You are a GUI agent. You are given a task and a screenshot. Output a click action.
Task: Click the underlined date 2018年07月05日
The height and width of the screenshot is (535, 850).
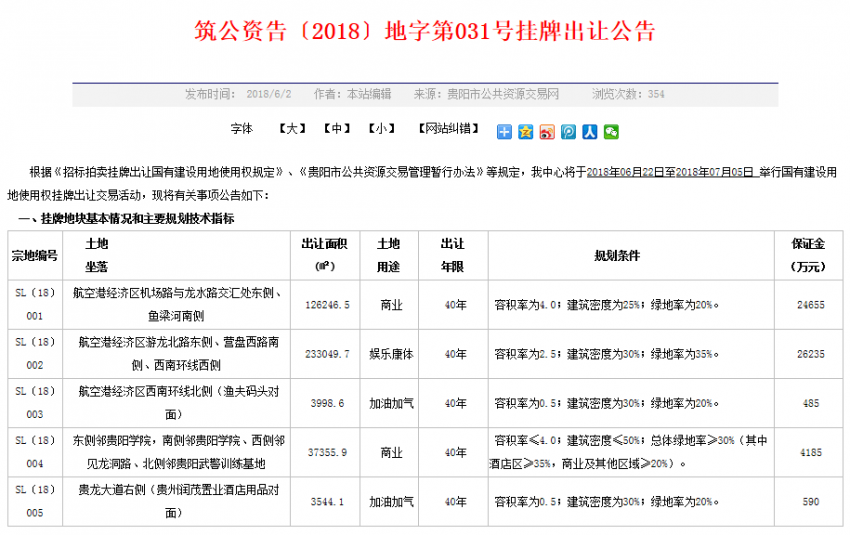point(715,172)
